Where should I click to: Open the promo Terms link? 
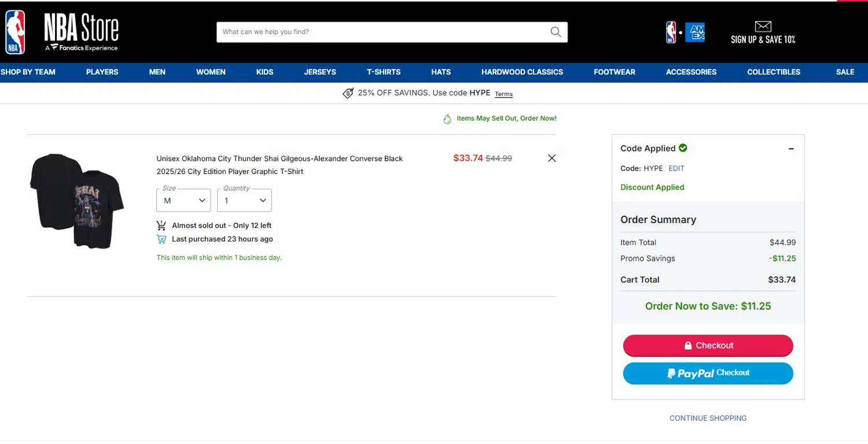point(503,94)
